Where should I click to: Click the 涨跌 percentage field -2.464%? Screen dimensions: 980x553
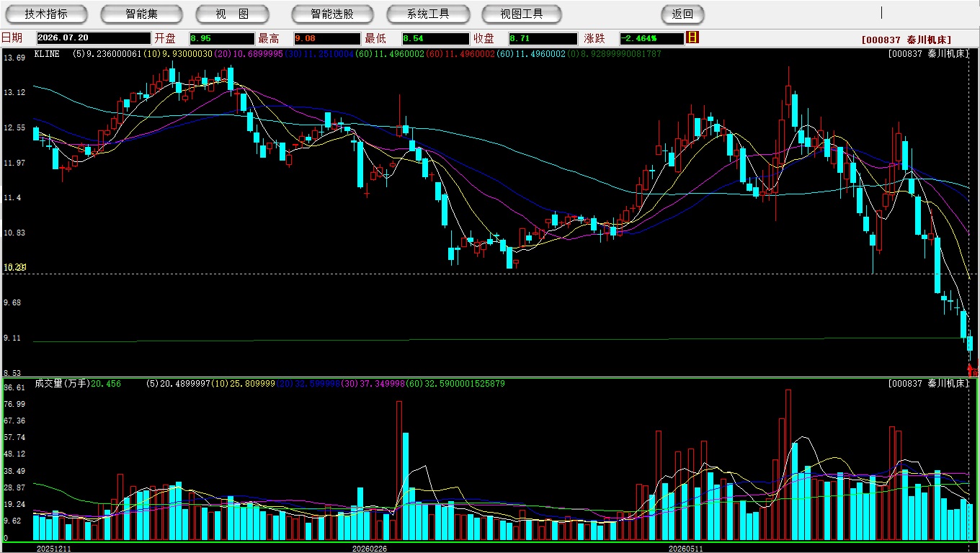(651, 38)
